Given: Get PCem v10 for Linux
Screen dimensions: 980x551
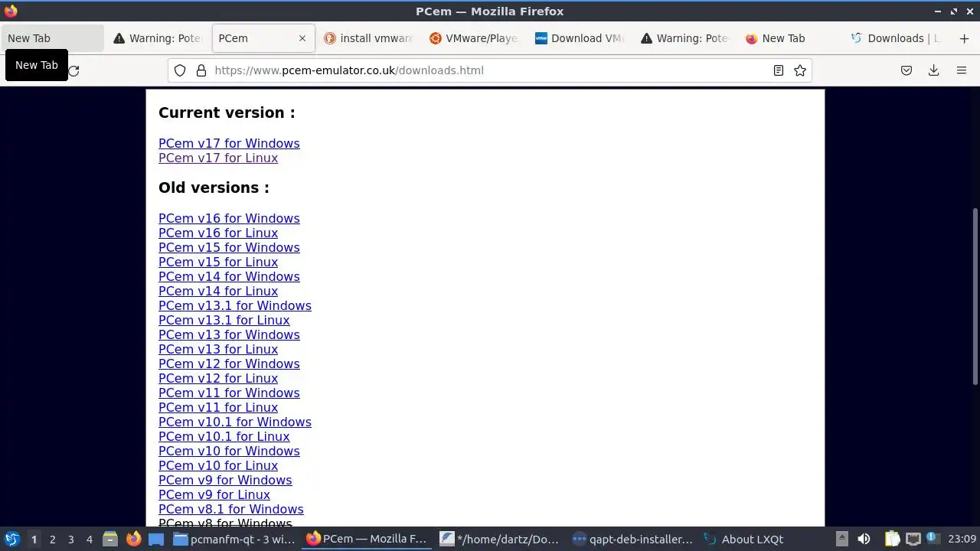Looking at the screenshot, I should [218, 466].
